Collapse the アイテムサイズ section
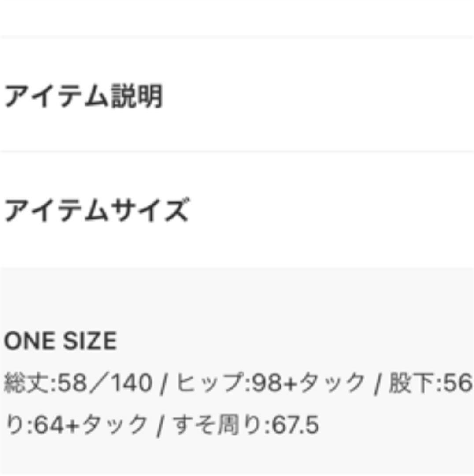This screenshot has height=476, width=474. [x=237, y=209]
